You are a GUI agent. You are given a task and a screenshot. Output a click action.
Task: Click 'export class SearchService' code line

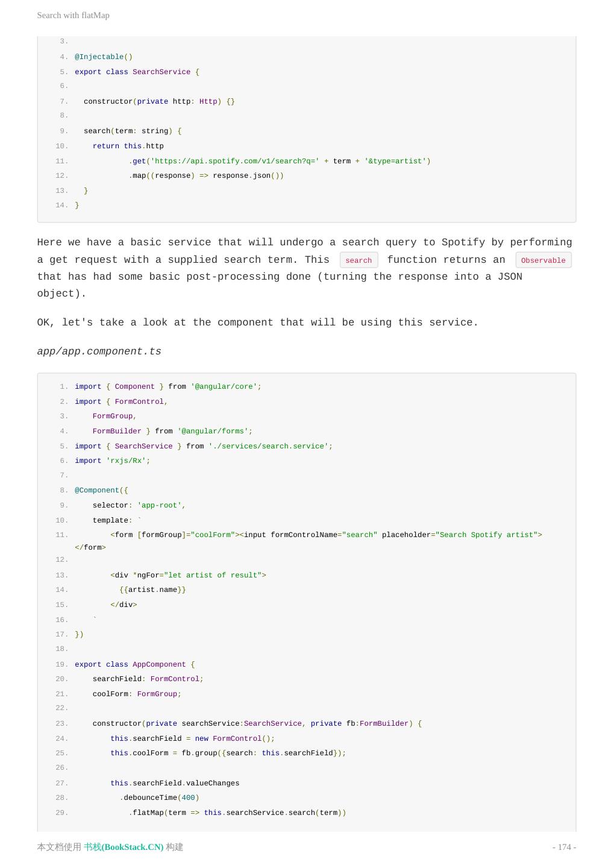pos(137,72)
